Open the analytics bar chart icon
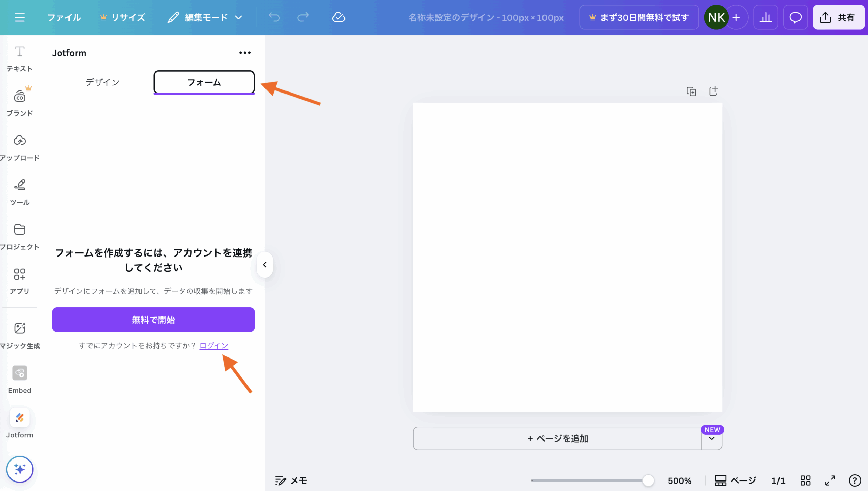Viewport: 868px width, 491px height. [766, 17]
